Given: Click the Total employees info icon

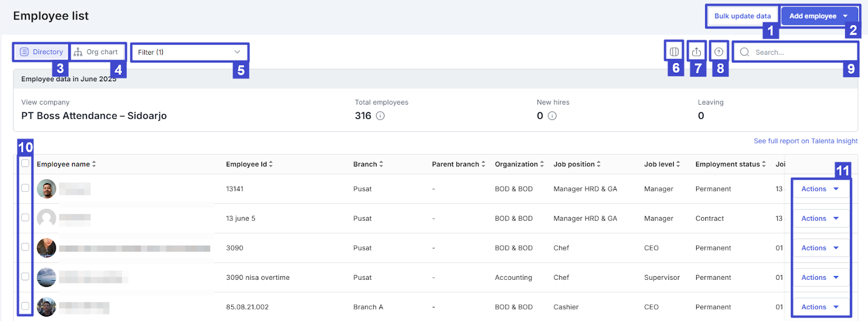Looking at the screenshot, I should [x=380, y=116].
